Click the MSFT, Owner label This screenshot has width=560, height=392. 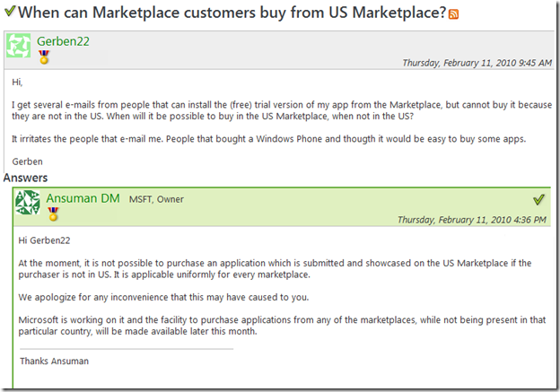(156, 199)
